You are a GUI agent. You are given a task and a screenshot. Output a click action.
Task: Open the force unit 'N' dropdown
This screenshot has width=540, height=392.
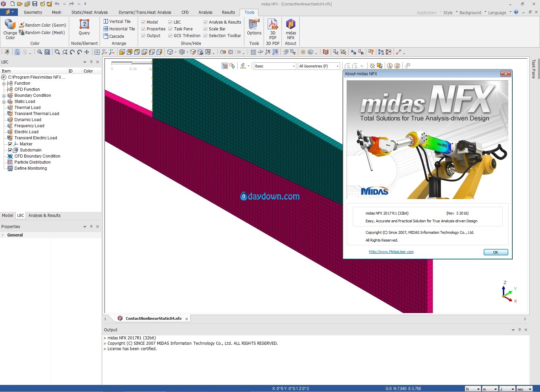pos(473,389)
